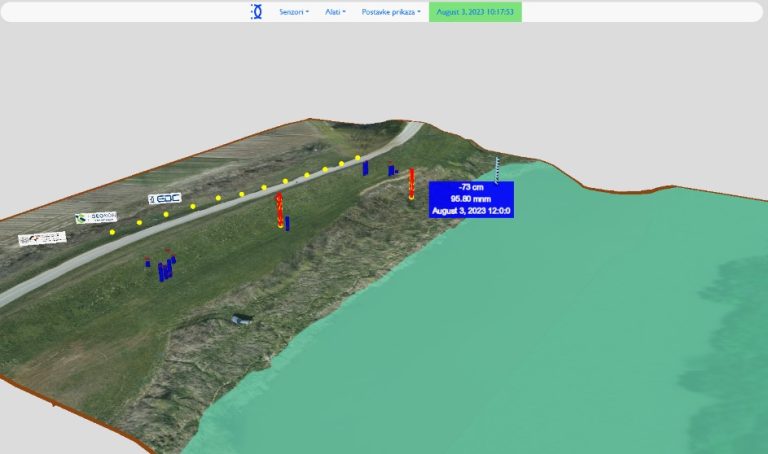Open the Postavke prikaza dropdown
The image size is (768, 454).
pos(391,12)
